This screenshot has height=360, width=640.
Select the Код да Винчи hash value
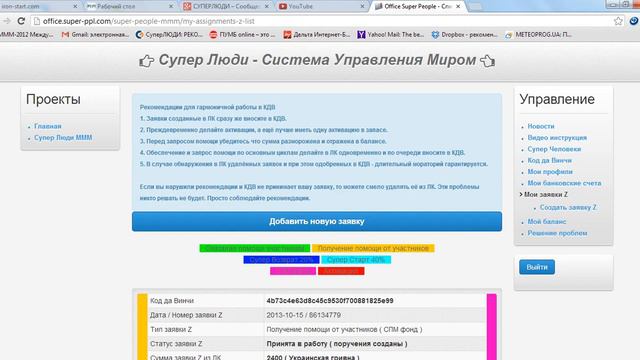(330, 301)
